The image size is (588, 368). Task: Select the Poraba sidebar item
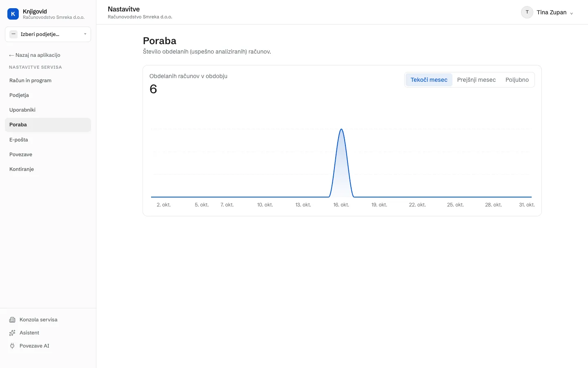click(48, 125)
